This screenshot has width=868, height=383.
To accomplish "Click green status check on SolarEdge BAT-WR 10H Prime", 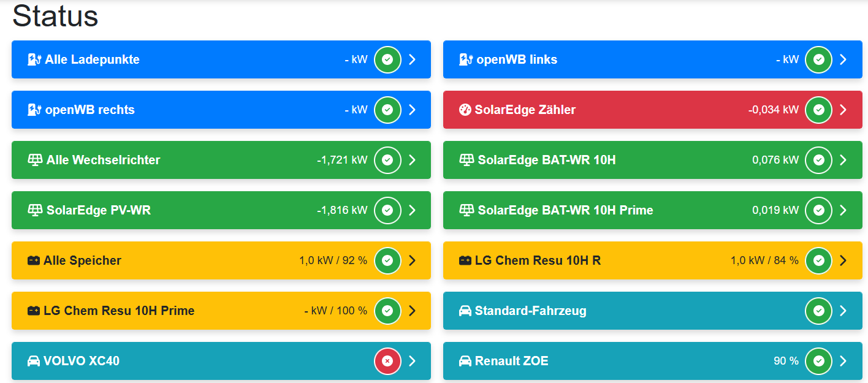I will tap(818, 210).
